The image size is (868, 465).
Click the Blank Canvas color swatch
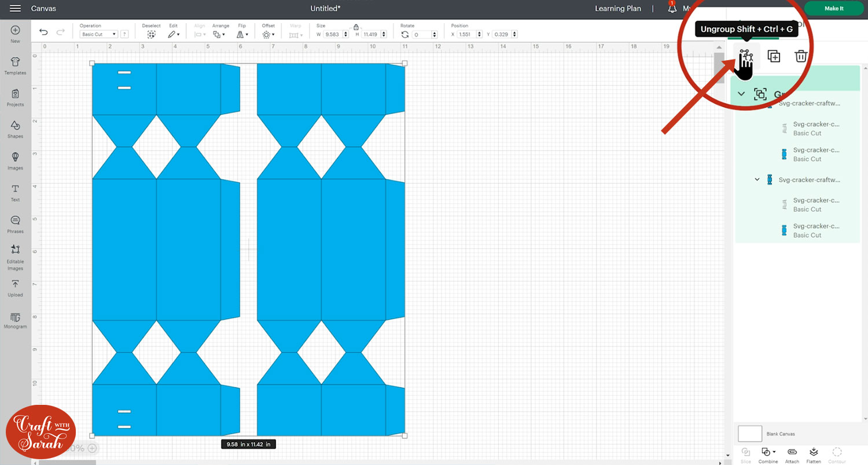(x=750, y=434)
